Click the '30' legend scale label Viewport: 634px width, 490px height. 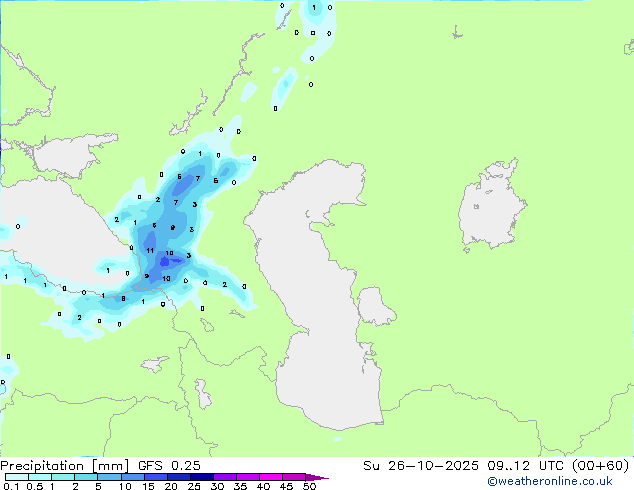tap(217, 486)
